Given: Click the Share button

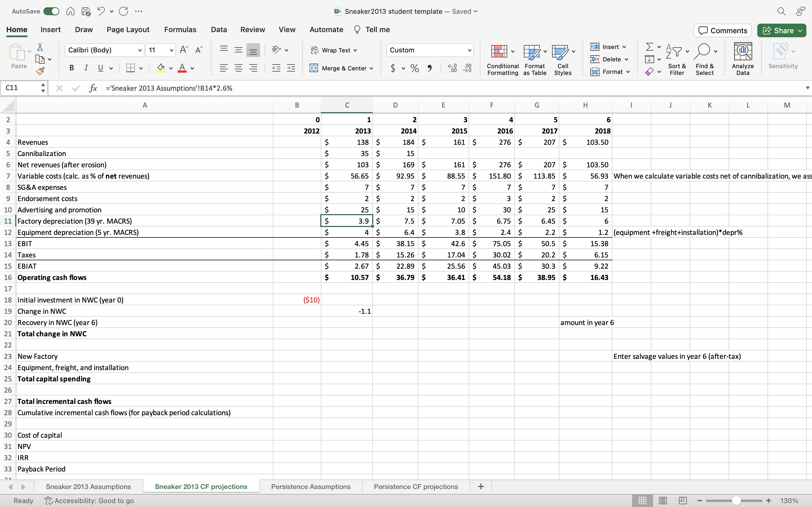Looking at the screenshot, I should click(x=782, y=30).
